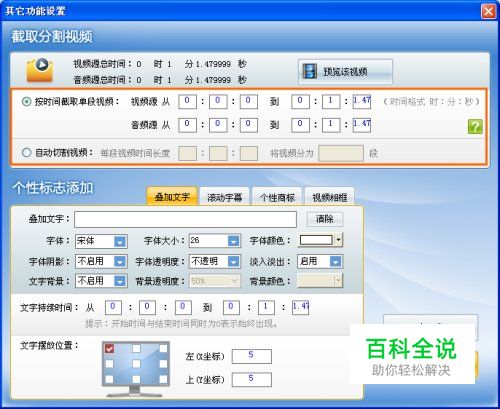Viewport: 500px width, 409px height.
Task: Click the 左(X坐标) coordinate field
Action: (252, 356)
